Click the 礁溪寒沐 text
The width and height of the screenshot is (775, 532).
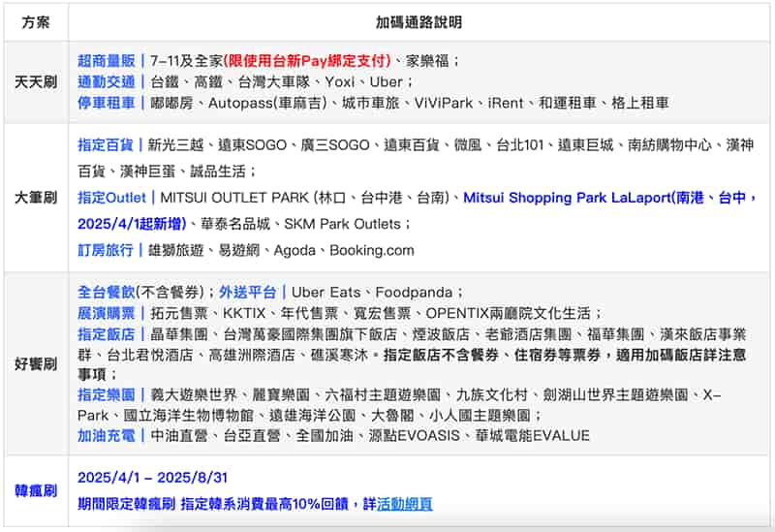pos(339,355)
